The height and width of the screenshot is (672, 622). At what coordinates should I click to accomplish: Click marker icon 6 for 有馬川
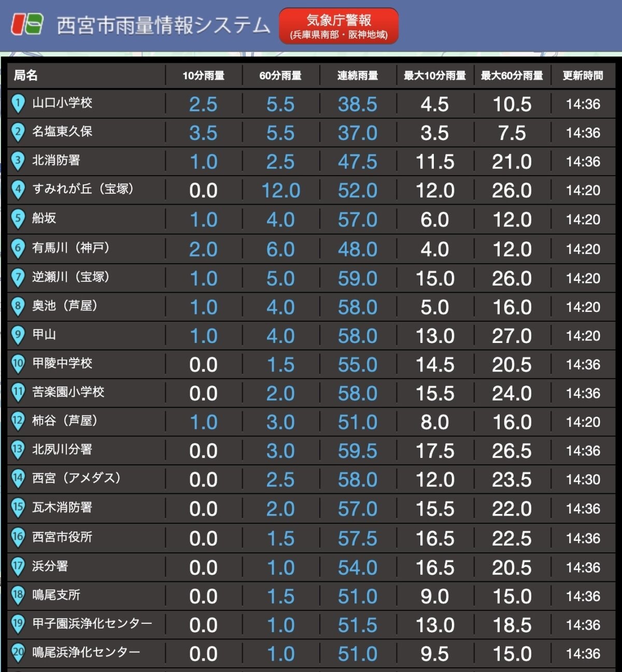pyautogui.click(x=18, y=249)
